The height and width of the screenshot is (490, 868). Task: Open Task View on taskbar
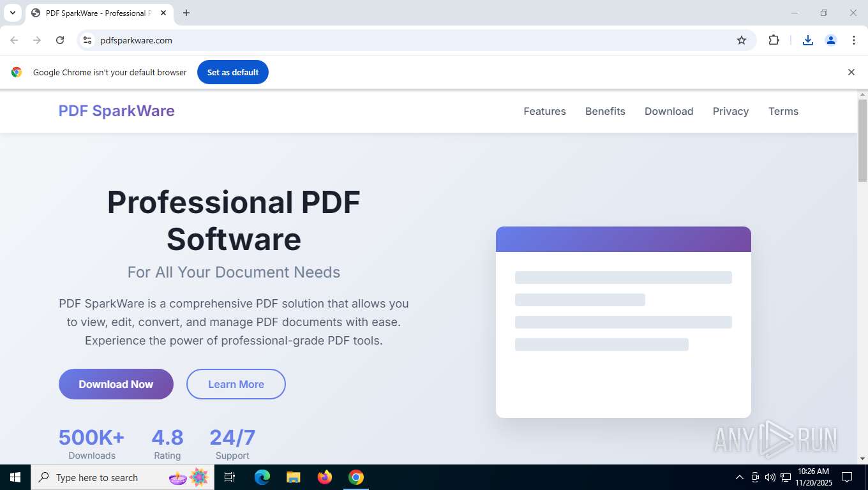coord(230,477)
